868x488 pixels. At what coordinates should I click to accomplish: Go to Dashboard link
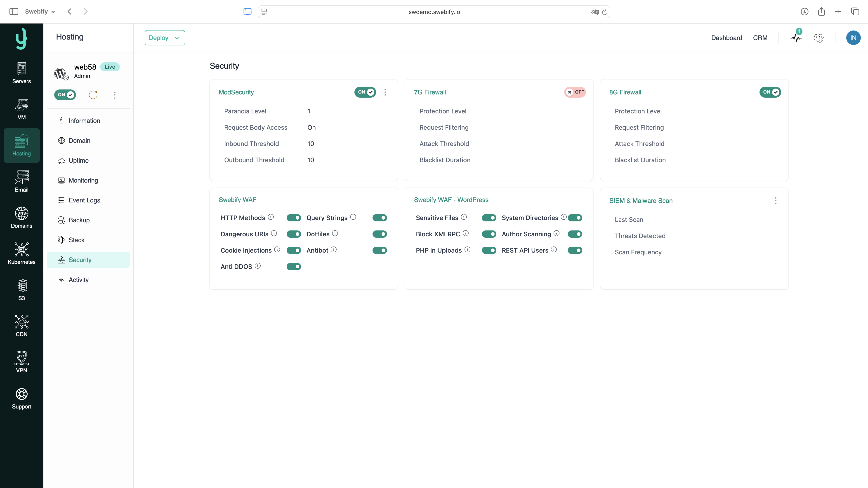[726, 38]
